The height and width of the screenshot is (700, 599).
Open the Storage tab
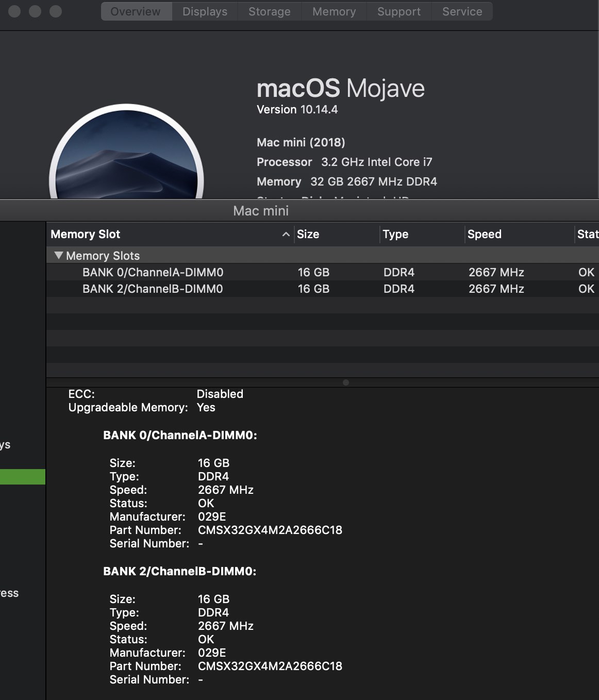click(270, 11)
